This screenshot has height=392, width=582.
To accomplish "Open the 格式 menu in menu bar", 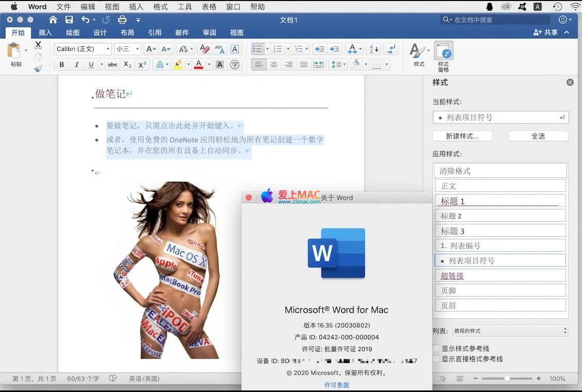I will coord(160,7).
